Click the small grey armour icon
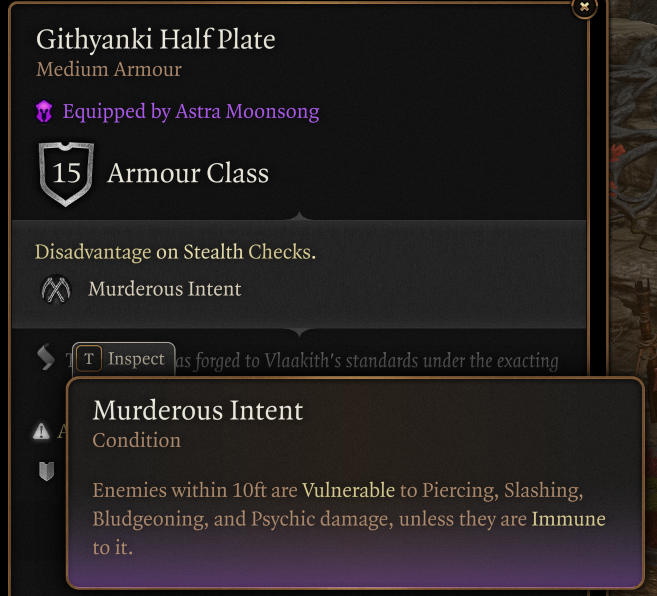 point(46,471)
